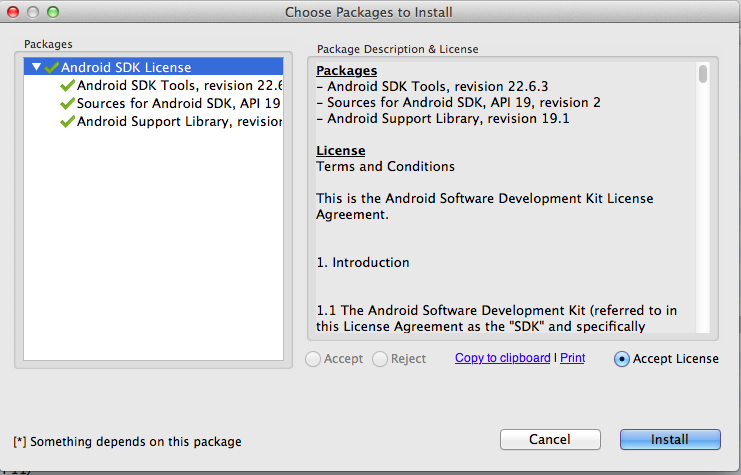Screen dimensions: 741x475
Task: Click the Cancel button
Action: 550,440
